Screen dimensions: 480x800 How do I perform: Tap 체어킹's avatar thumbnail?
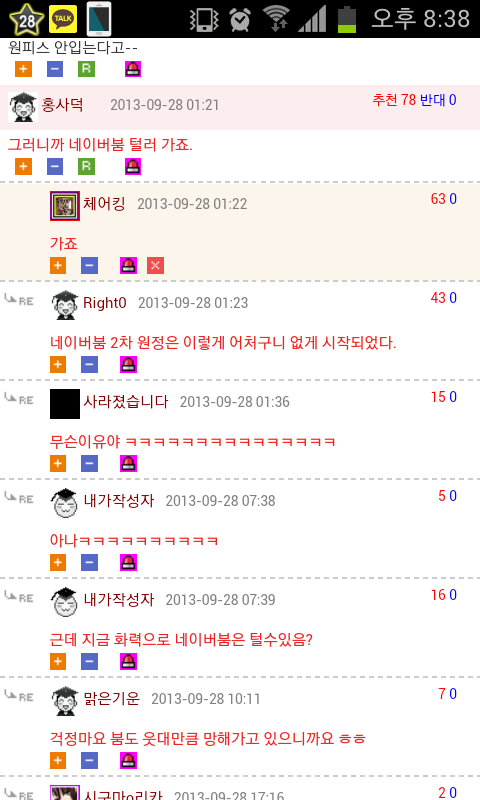click(x=65, y=206)
